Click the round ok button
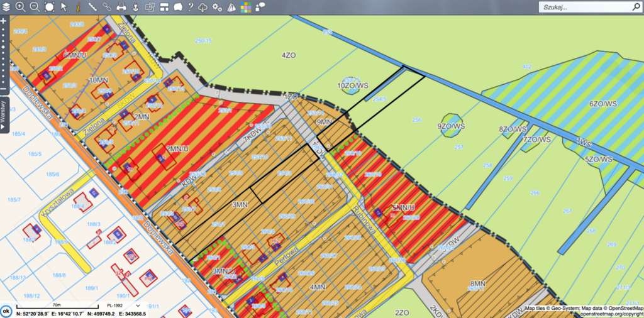Image resolution: width=644 pixels, height=318 pixels. coord(6,311)
